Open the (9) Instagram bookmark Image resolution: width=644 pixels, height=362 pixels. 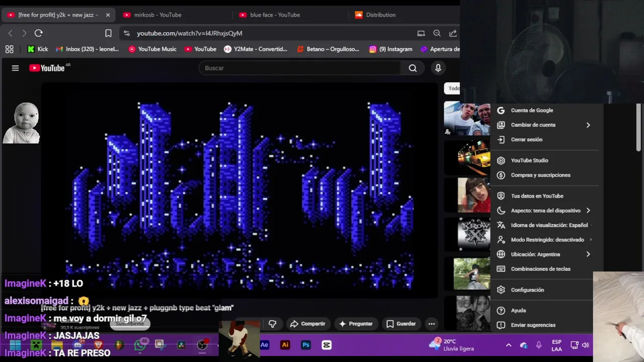pyautogui.click(x=391, y=49)
